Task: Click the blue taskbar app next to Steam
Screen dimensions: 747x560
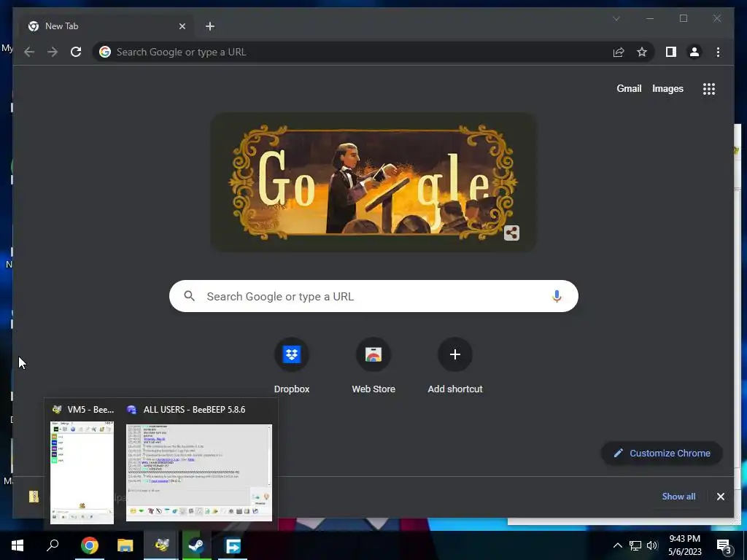Action: [233, 545]
